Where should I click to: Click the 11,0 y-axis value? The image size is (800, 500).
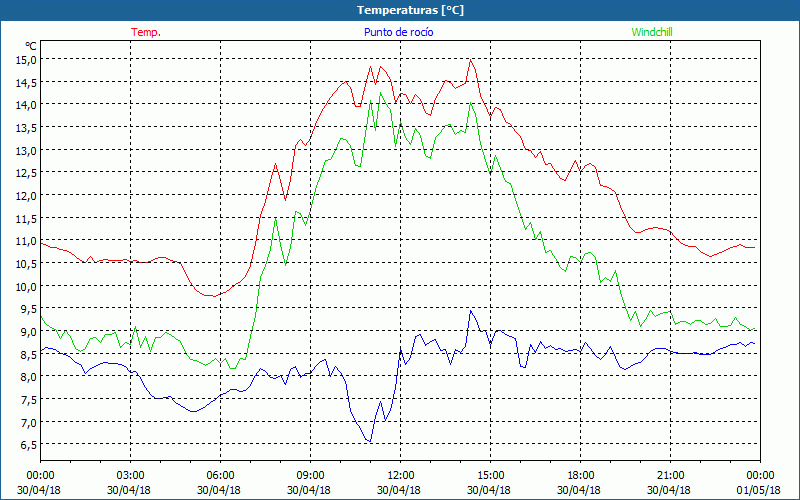point(26,241)
